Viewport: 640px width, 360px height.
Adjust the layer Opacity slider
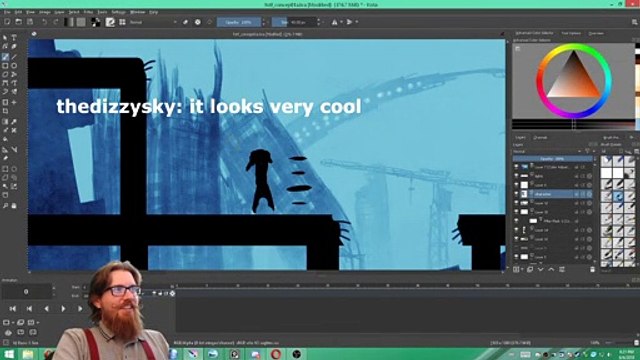click(x=552, y=158)
